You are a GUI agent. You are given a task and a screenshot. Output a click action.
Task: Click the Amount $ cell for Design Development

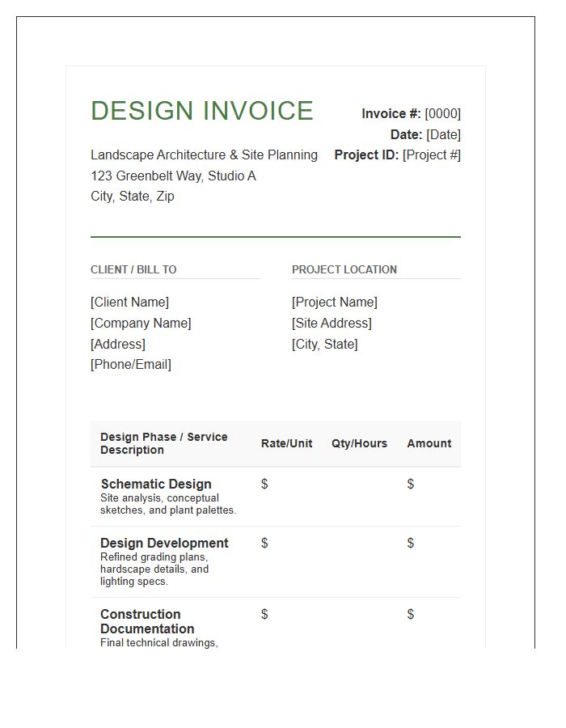point(411,544)
